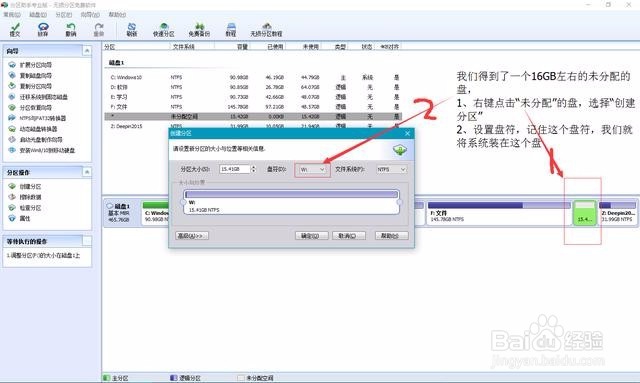Click the W: 15.41GB NTFS partition bar
640x383 pixels.
point(291,202)
